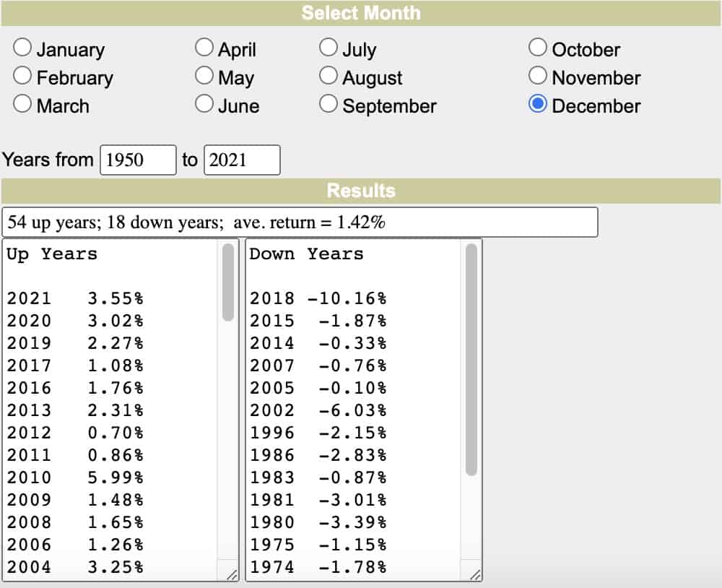Select the January radio button
This screenshot has width=722, height=588.
[22, 48]
